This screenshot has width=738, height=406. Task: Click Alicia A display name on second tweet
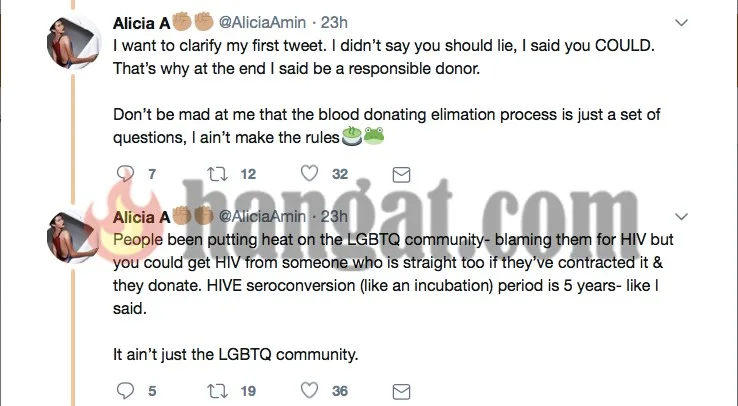tap(141, 217)
